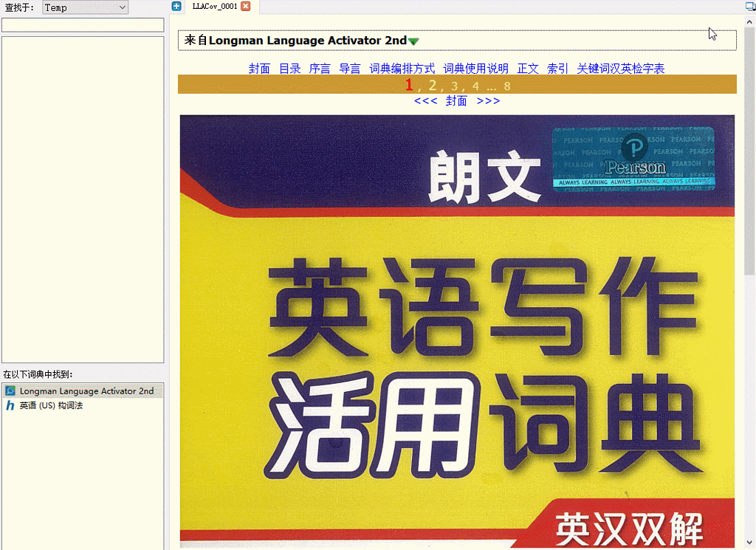This screenshot has height=550, width=756.
Task: Click the article vertical scrollbar thumb
Action: click(x=749, y=148)
